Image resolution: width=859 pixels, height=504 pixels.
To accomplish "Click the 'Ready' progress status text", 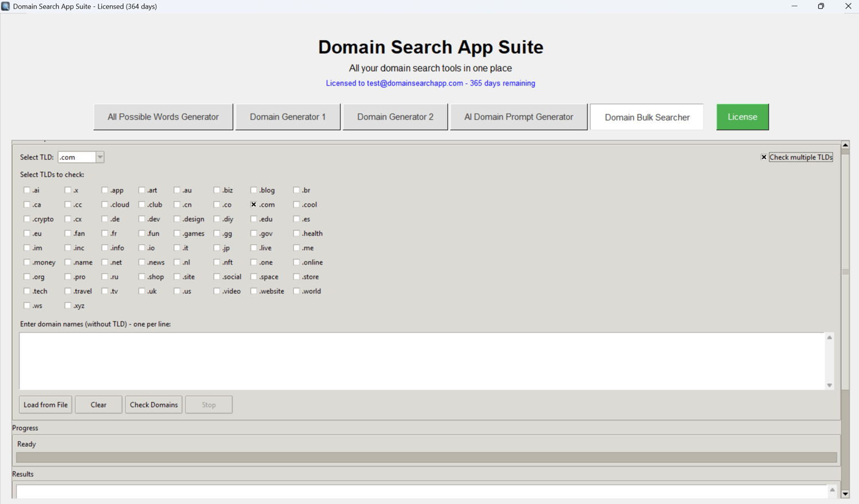I will tap(26, 444).
